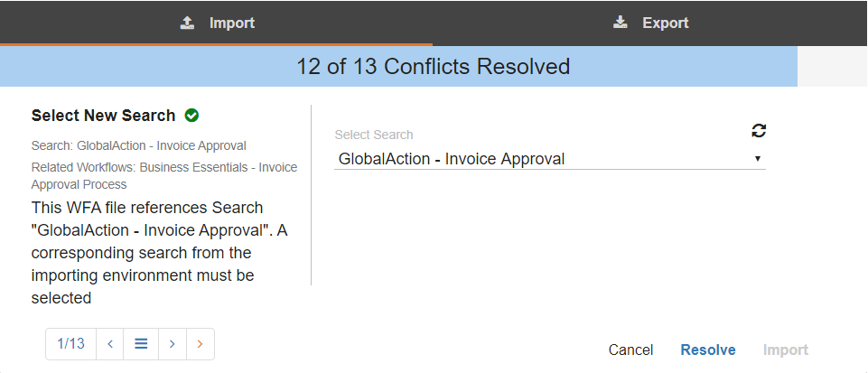Click the greyed Import button at bottom right
The height and width of the screenshot is (373, 868).
pos(785,350)
